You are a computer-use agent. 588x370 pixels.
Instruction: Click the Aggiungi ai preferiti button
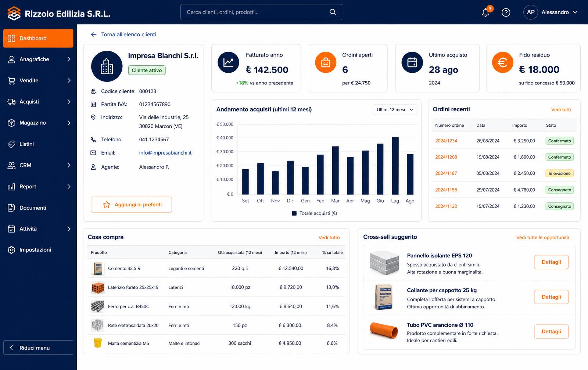(x=131, y=205)
